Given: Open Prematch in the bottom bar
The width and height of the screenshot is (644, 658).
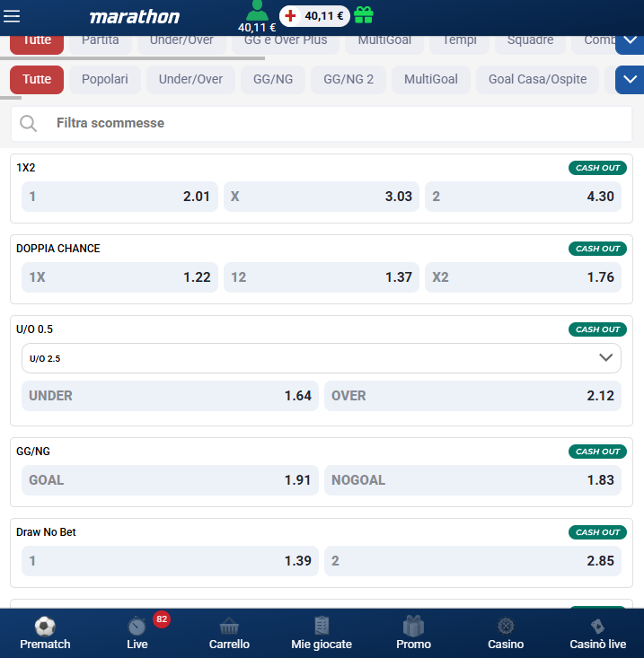Looking at the screenshot, I should click(x=45, y=633).
